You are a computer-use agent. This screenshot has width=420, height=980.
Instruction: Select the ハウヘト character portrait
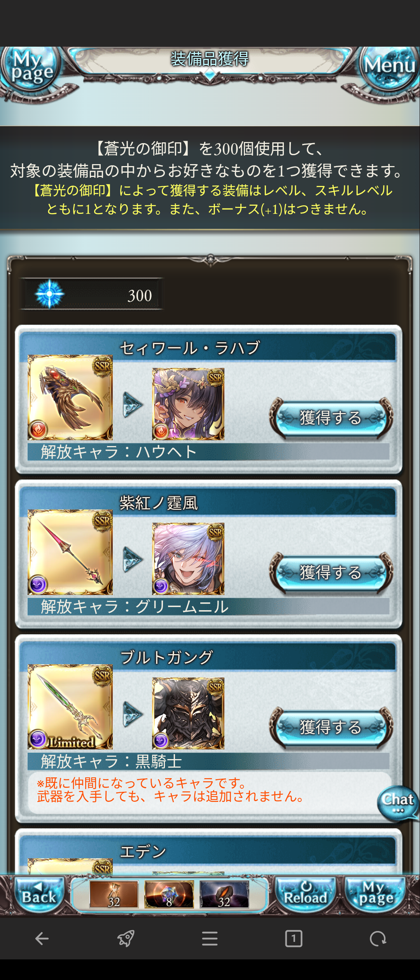188,404
